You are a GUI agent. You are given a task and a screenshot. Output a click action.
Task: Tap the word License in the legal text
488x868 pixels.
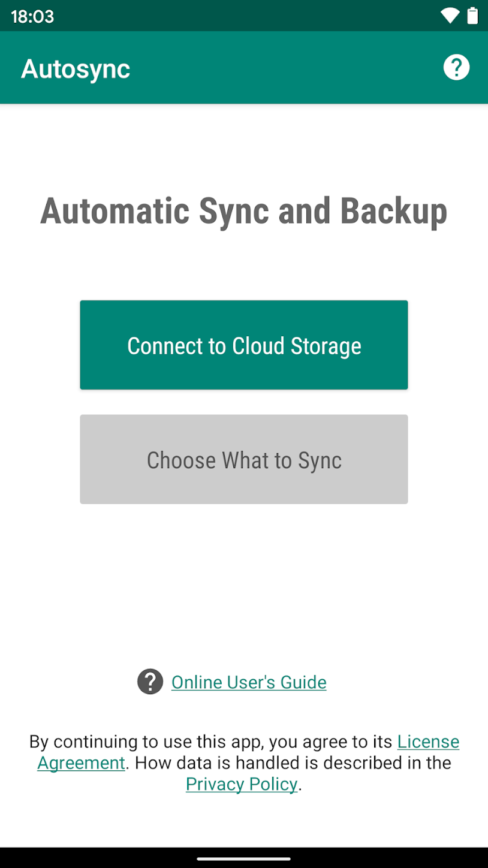[428, 742]
